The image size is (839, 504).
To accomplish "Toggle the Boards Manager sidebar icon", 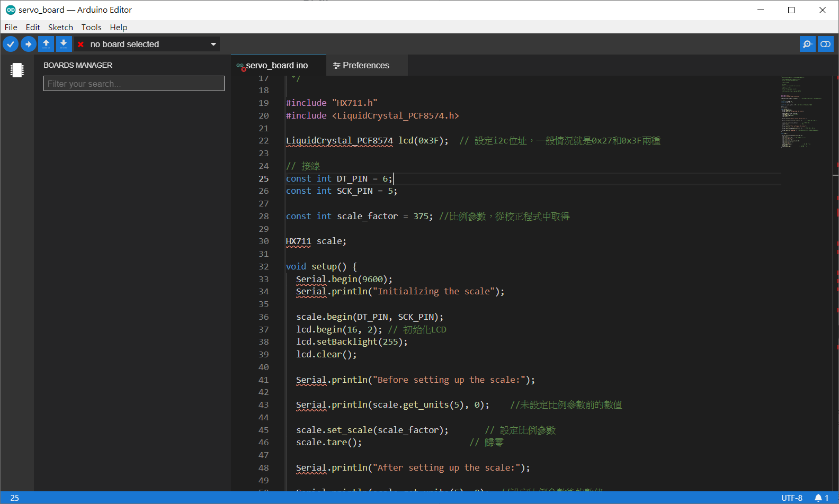I will coord(17,70).
